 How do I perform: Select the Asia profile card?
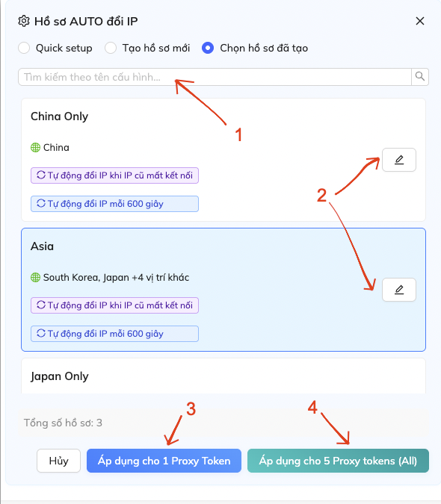[x=223, y=290]
